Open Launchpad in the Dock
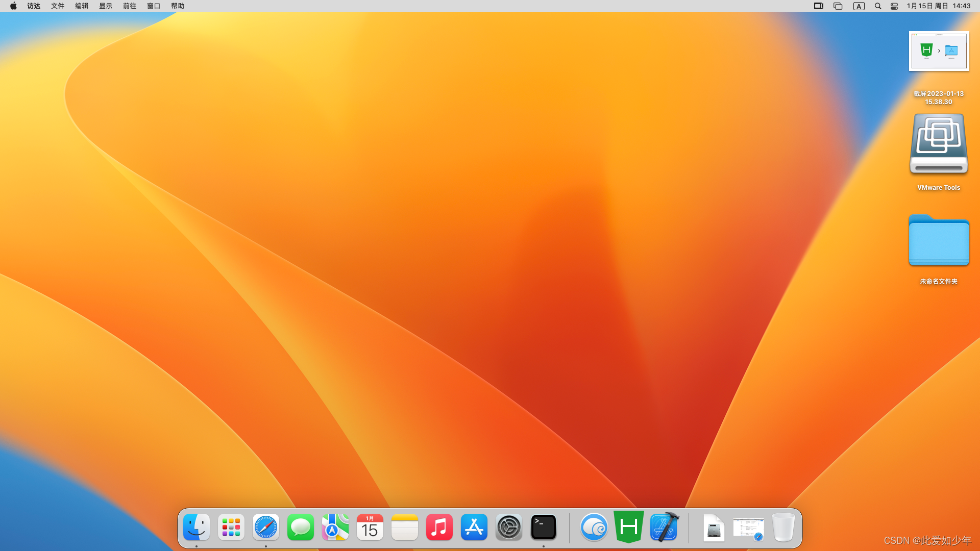 point(231,527)
